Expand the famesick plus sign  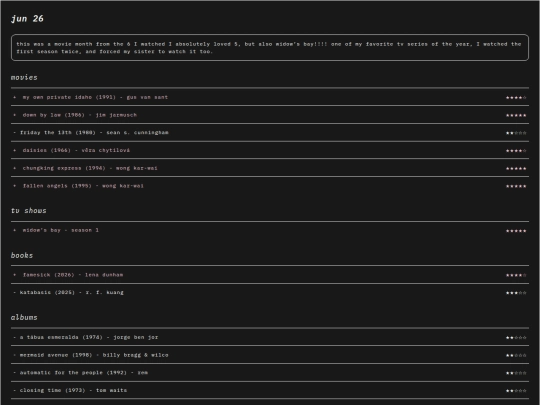click(x=14, y=275)
